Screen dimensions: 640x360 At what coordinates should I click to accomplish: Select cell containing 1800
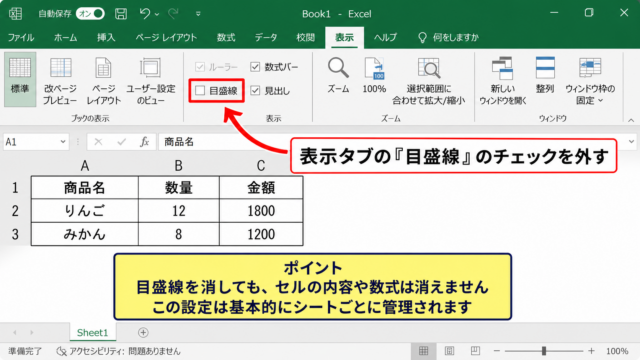click(x=261, y=211)
